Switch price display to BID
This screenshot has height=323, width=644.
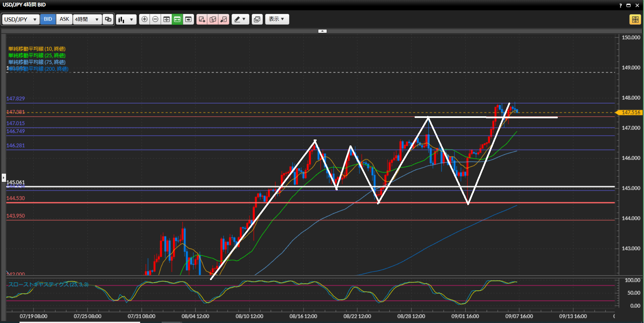click(x=48, y=19)
